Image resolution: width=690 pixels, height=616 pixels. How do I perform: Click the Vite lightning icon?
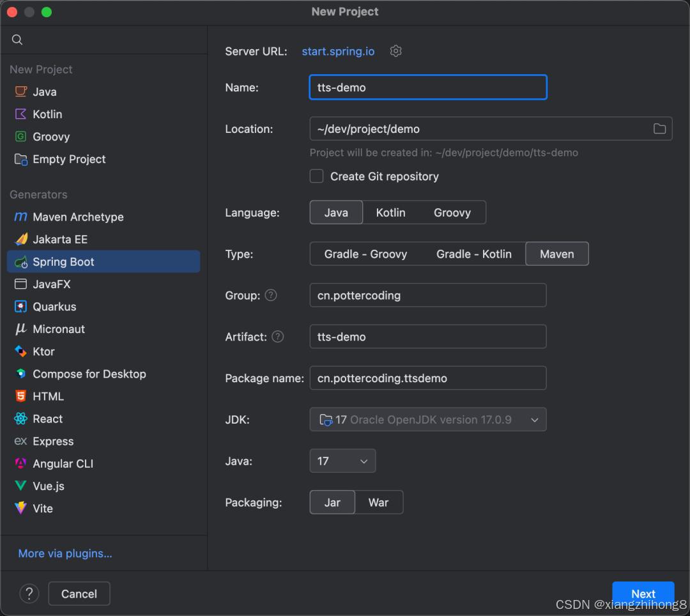pyautogui.click(x=20, y=508)
